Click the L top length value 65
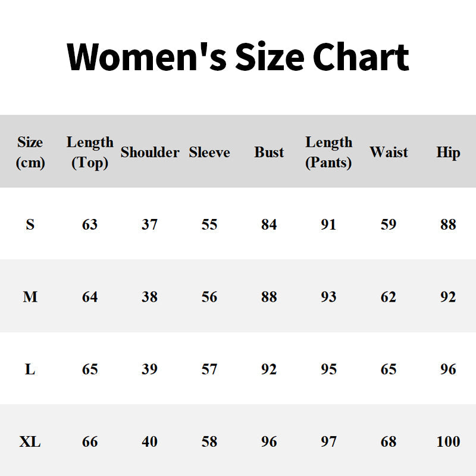The width and height of the screenshot is (476, 476). [90, 369]
